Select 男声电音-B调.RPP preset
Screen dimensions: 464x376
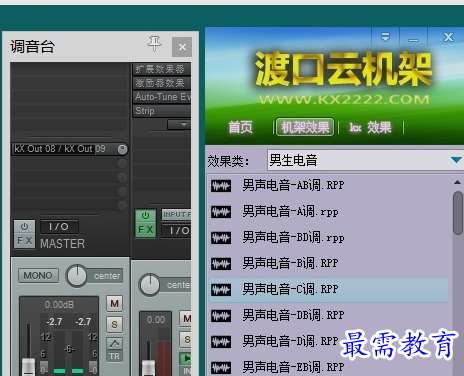pyautogui.click(x=328, y=263)
